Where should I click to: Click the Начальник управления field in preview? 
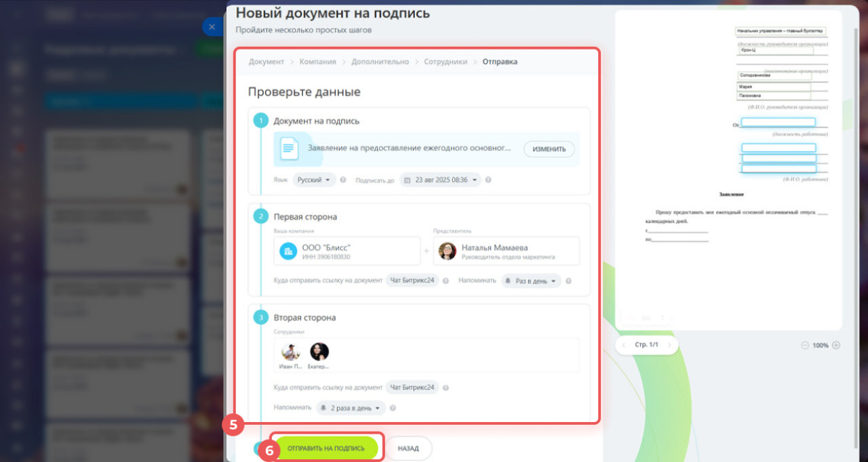pyautogui.click(x=781, y=30)
